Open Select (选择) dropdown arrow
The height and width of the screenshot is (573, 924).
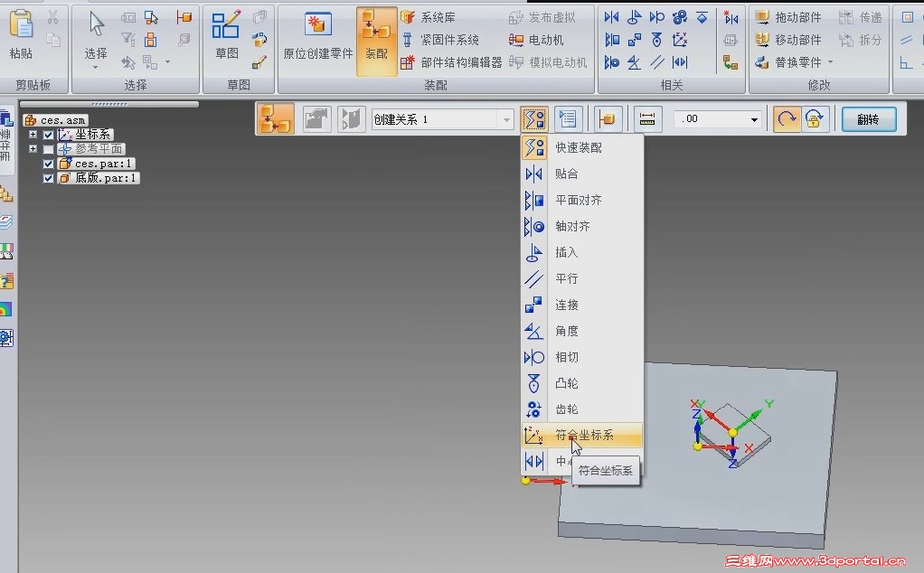(x=96, y=68)
